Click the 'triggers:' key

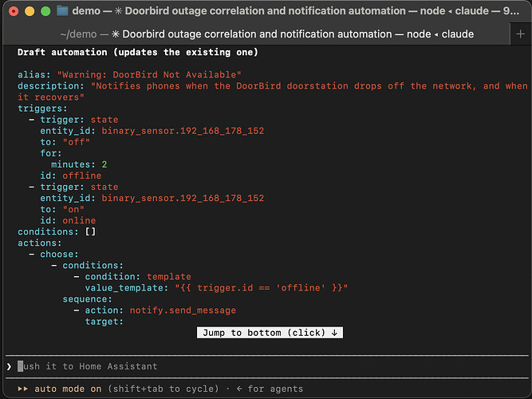coord(43,109)
